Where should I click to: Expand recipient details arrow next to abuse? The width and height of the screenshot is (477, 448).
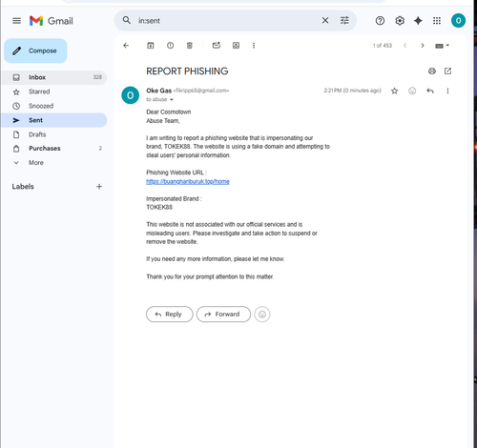tap(172, 100)
